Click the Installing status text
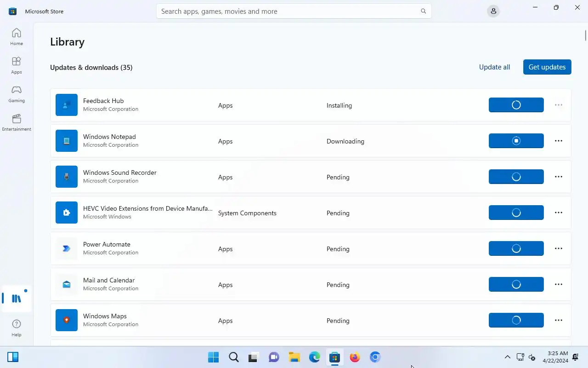 pos(339,105)
